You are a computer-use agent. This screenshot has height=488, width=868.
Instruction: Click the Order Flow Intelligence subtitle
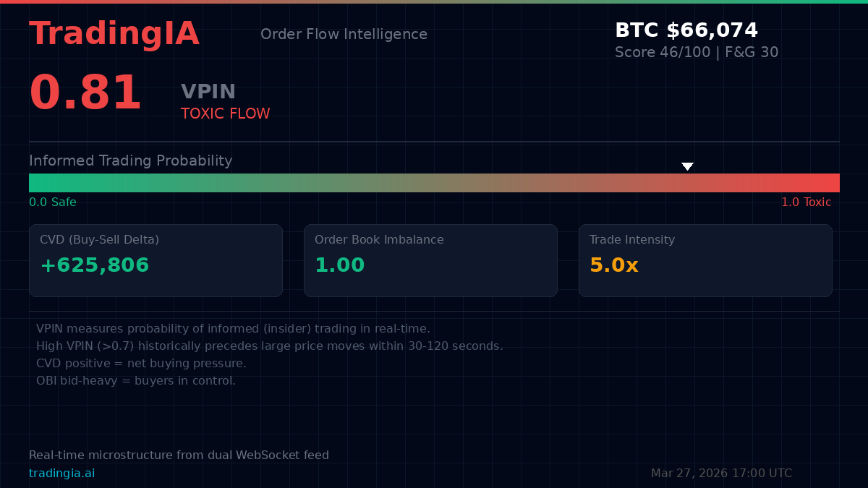pos(344,34)
